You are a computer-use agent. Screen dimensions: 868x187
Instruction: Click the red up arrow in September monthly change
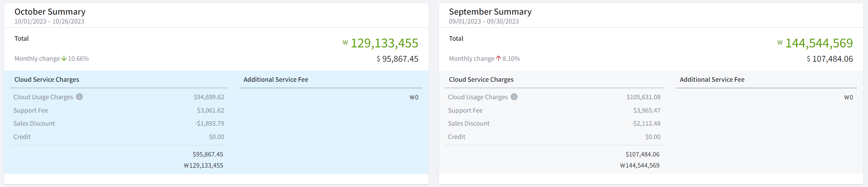498,58
